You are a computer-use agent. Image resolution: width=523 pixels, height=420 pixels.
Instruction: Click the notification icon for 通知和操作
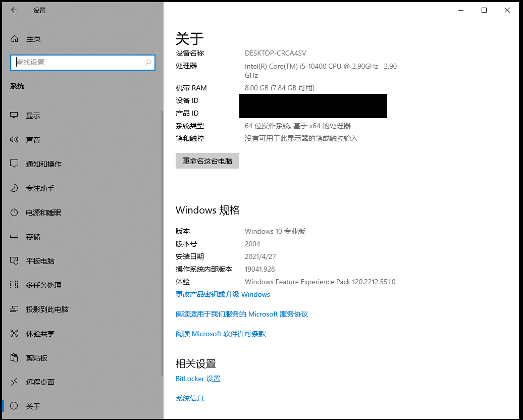[14, 164]
